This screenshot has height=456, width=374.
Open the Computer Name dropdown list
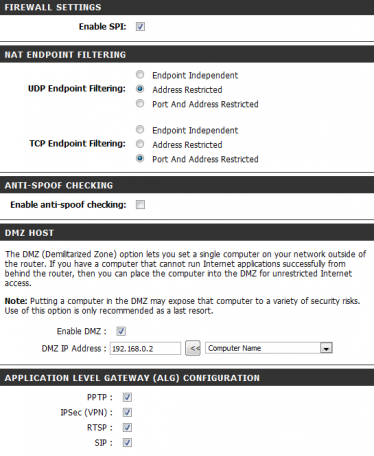point(269,348)
